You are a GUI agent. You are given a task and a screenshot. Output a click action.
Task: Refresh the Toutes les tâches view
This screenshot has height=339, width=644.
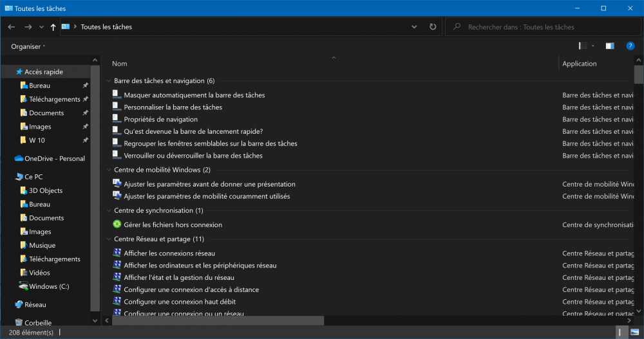pos(433,27)
